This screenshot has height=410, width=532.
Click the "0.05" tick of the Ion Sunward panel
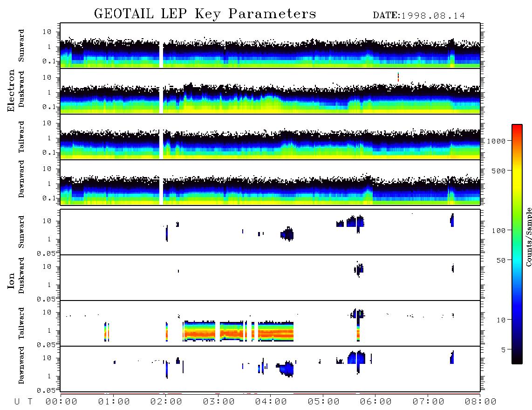click(46, 253)
